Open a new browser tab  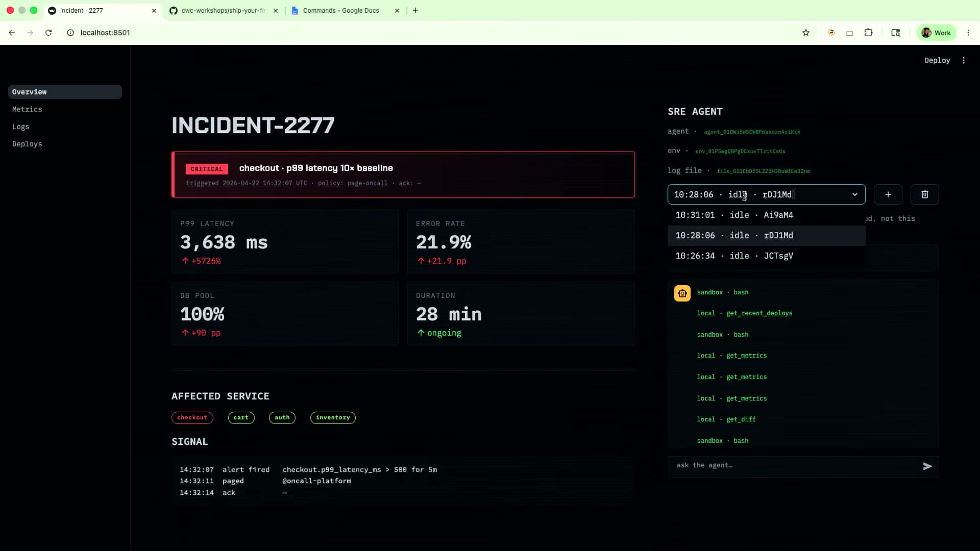pyautogui.click(x=415, y=10)
